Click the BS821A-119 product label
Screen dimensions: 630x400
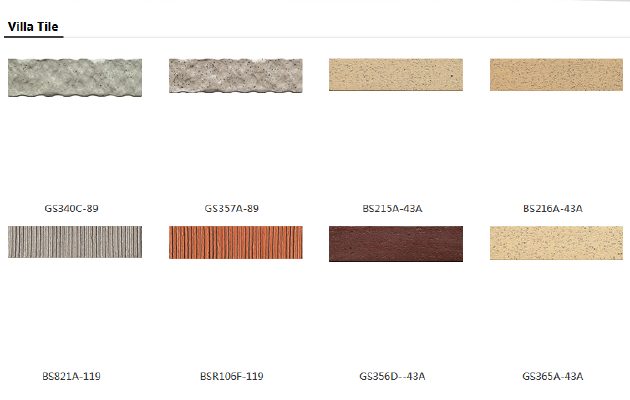71,376
